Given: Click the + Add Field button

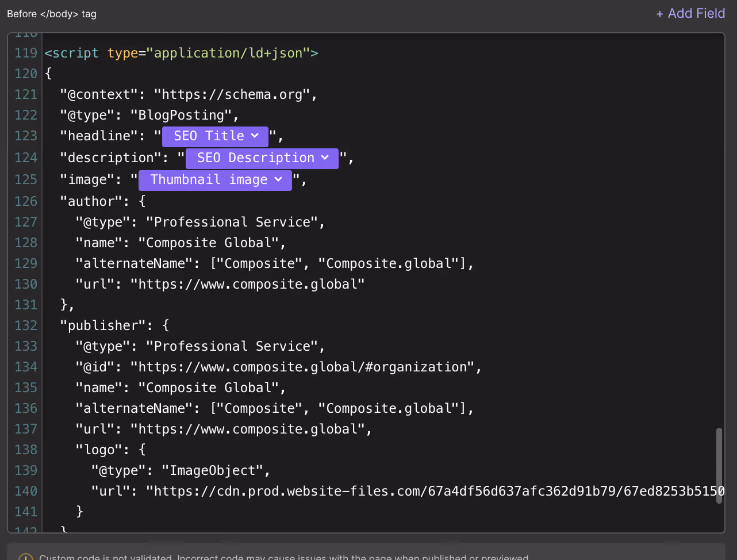Looking at the screenshot, I should point(690,13).
